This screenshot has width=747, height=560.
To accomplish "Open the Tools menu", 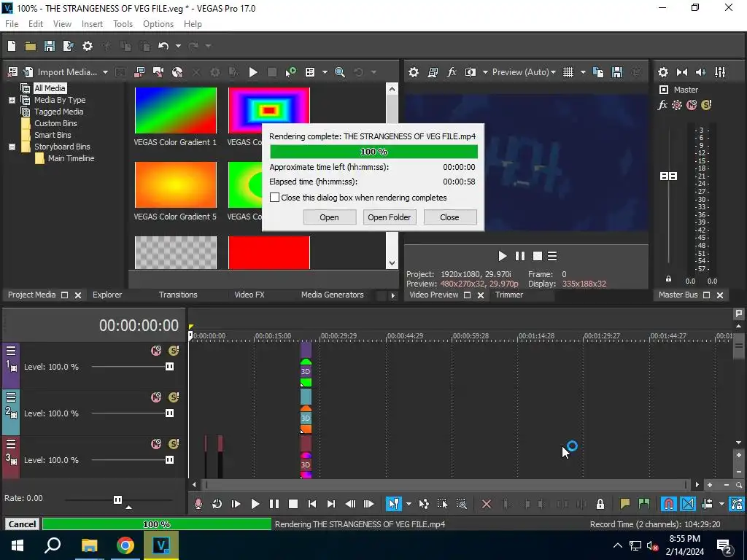I will (x=123, y=24).
